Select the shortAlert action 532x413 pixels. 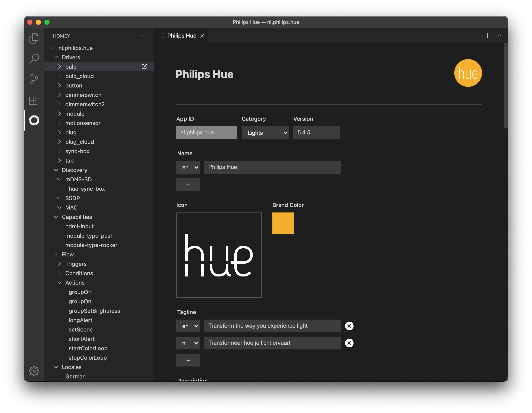82,339
